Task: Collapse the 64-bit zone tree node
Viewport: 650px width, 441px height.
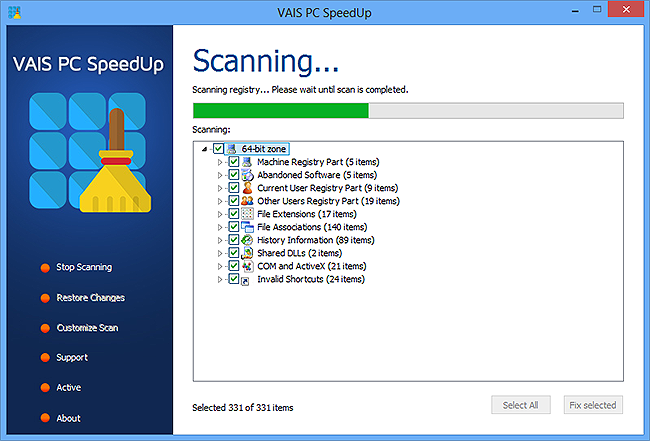Action: click(204, 149)
